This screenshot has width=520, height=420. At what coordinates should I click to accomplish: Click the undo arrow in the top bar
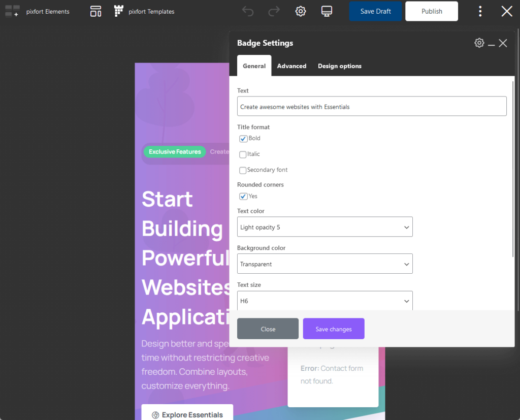tap(248, 11)
